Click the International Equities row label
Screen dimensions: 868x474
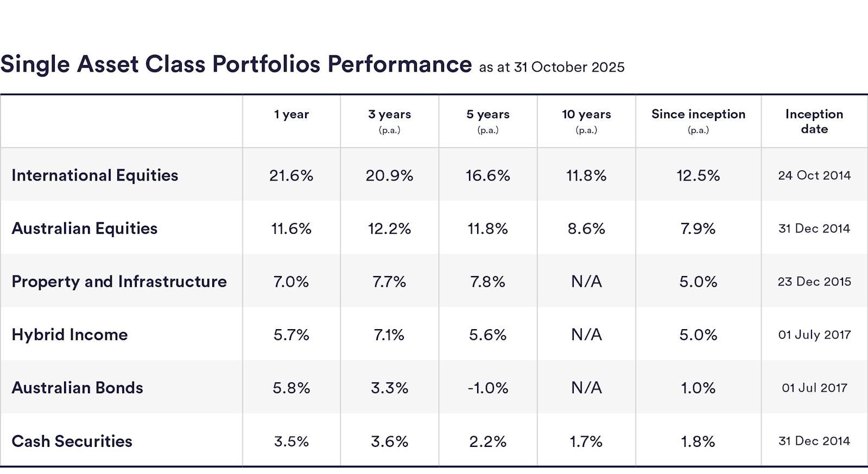pos(94,175)
